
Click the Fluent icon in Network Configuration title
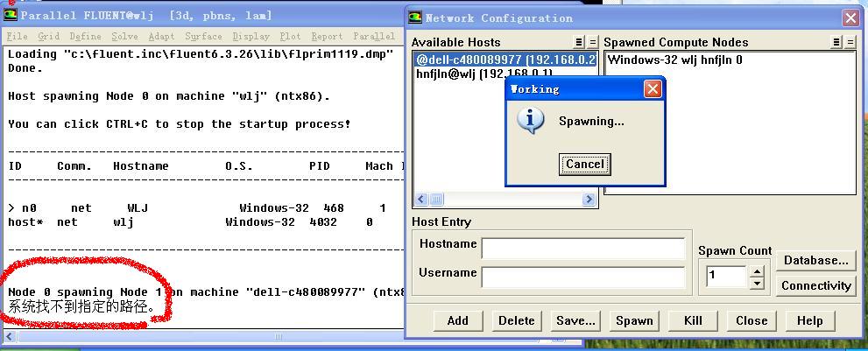pyautogui.click(x=416, y=18)
